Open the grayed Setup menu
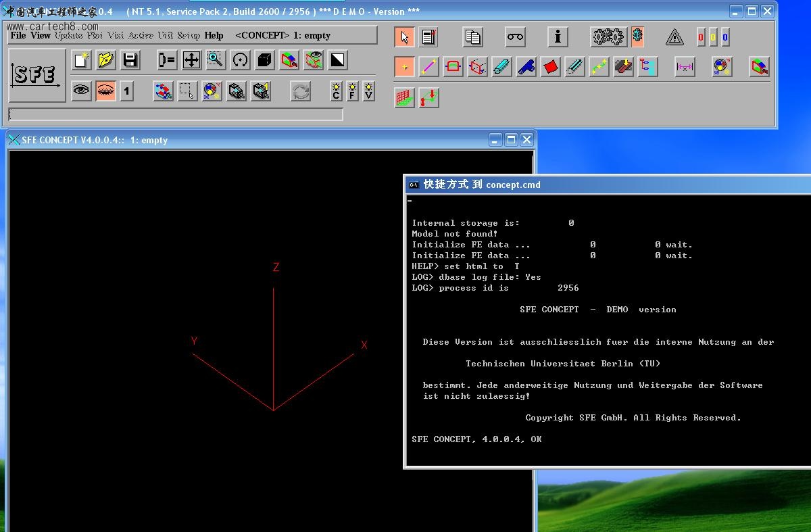This screenshot has width=811, height=532. pos(189,35)
